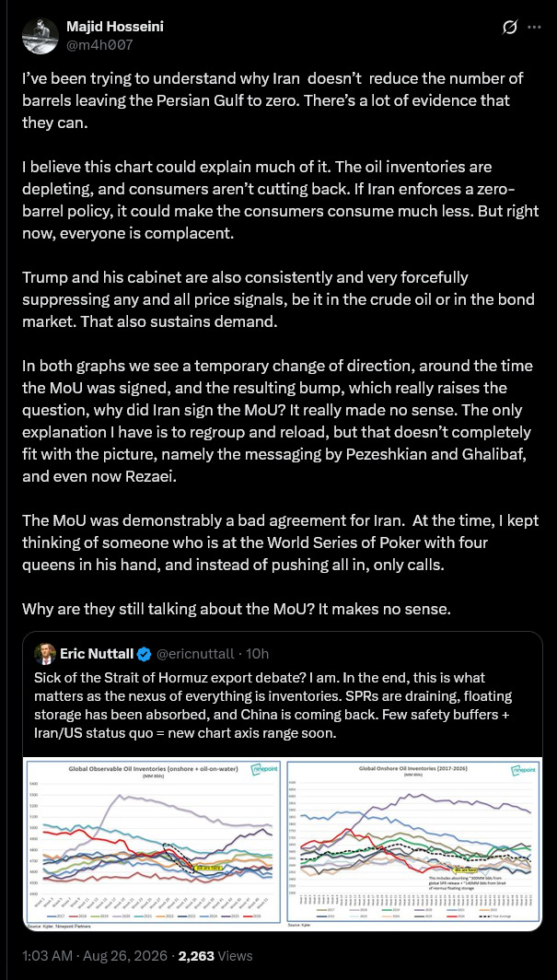Click Eric Nuttall's small avatar picture
Image resolution: width=557 pixels, height=980 pixels.
pos(44,654)
